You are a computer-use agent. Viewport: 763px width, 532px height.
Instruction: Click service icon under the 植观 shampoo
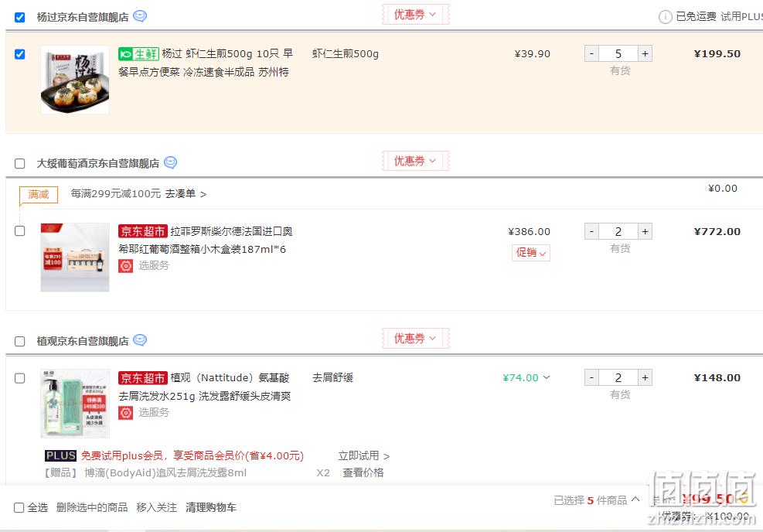coord(125,413)
